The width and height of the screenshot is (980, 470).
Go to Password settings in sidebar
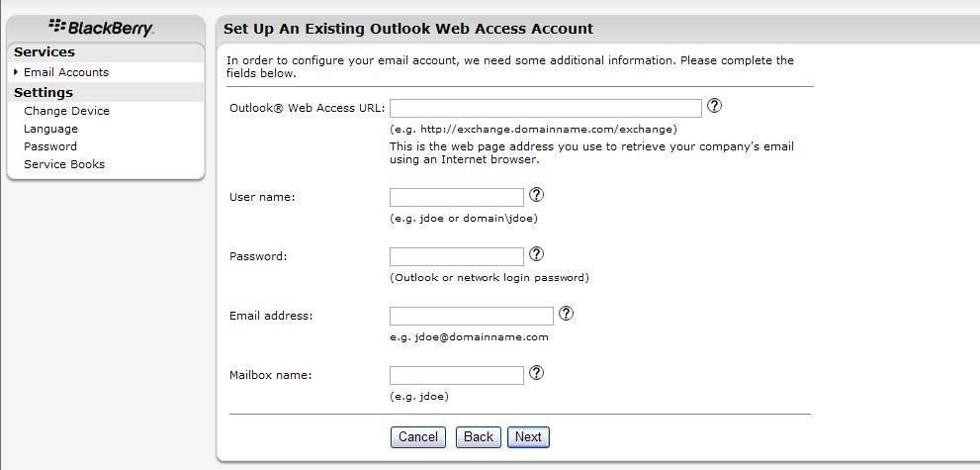(x=50, y=146)
